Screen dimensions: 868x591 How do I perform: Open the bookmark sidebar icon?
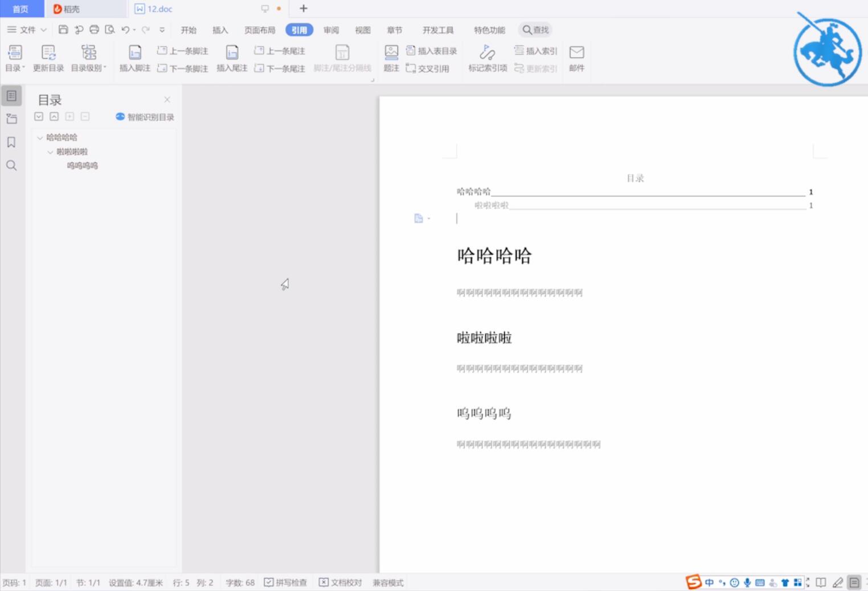pyautogui.click(x=11, y=142)
